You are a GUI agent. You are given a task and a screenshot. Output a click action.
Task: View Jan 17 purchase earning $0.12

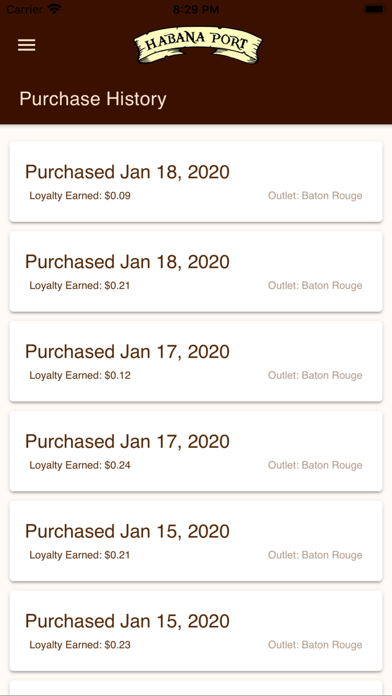pos(196,361)
